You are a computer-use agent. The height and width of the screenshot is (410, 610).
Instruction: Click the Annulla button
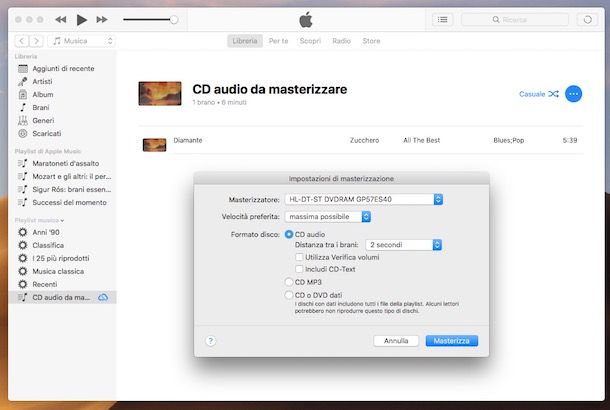tap(396, 341)
